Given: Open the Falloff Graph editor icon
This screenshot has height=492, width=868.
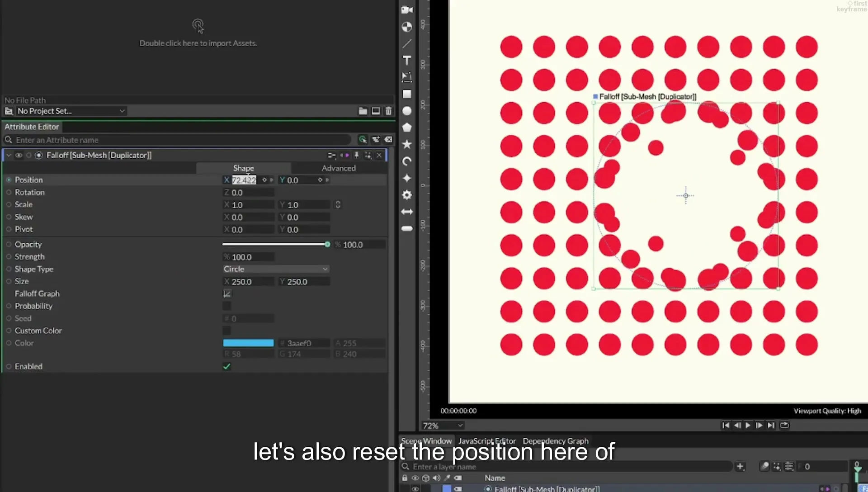Looking at the screenshot, I should (x=227, y=293).
